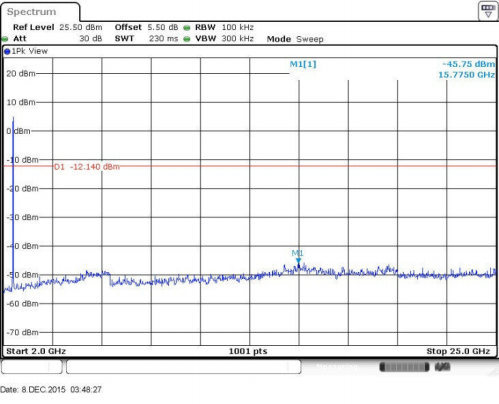Viewport: 499px width, 404px height.
Task: Click the -70 dBm axis label
Action: tap(22, 332)
